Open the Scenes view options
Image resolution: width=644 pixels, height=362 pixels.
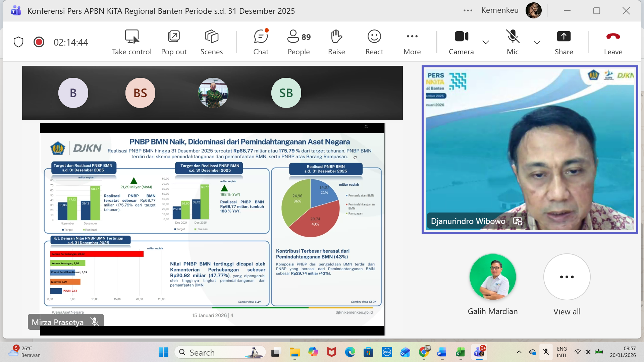point(211,42)
